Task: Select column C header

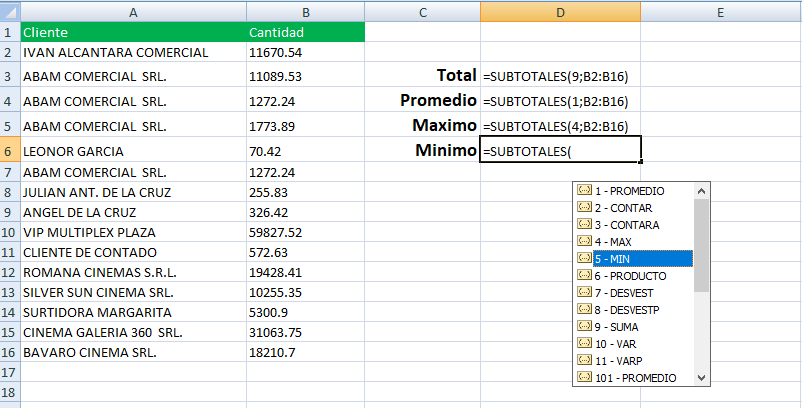Action: click(x=422, y=12)
